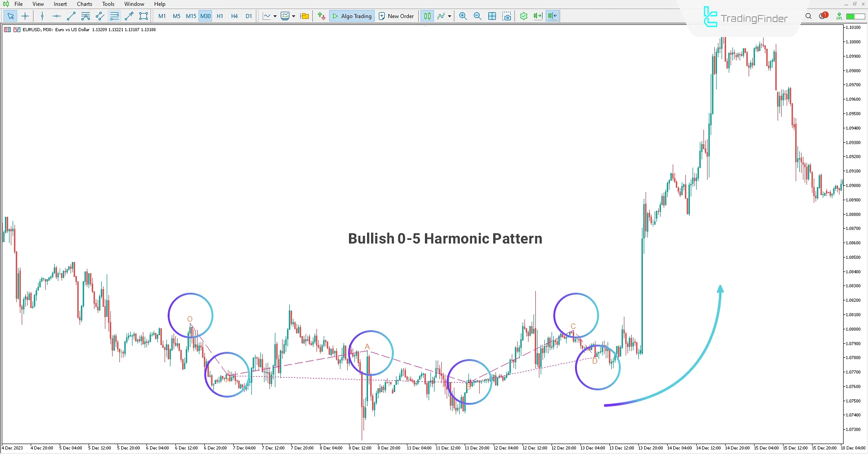The height and width of the screenshot is (454, 868).
Task: Switch chart to the M5 timeframe
Action: [176, 16]
